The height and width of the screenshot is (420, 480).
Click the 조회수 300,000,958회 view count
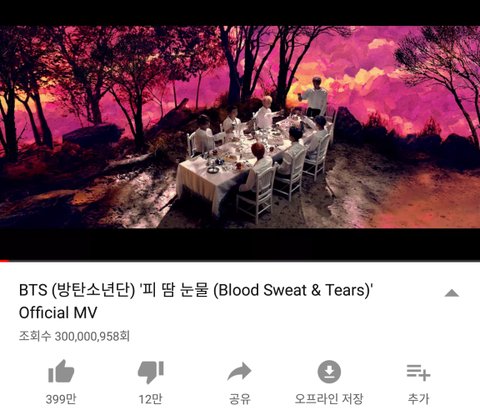pyautogui.click(x=74, y=336)
